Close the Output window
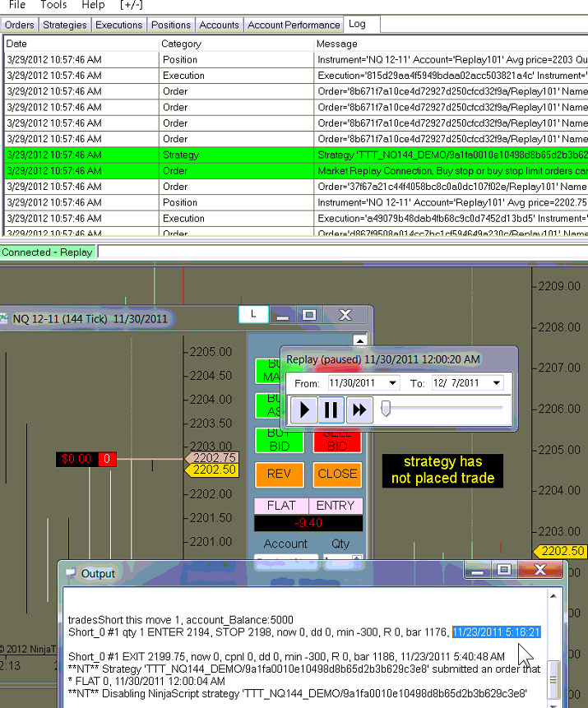The height and width of the screenshot is (708, 588). 540,570
